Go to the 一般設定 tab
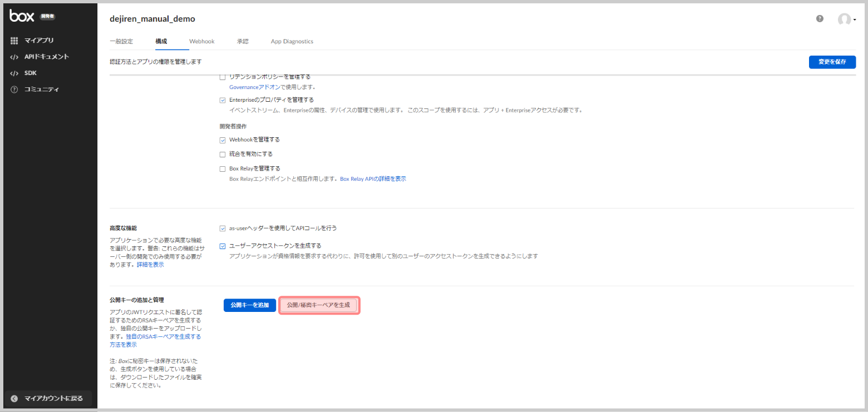This screenshot has height=412, width=868. tap(121, 41)
